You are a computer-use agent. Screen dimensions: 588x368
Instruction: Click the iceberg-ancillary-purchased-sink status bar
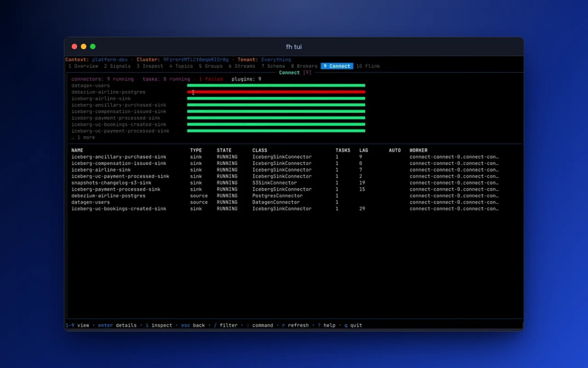pos(276,105)
